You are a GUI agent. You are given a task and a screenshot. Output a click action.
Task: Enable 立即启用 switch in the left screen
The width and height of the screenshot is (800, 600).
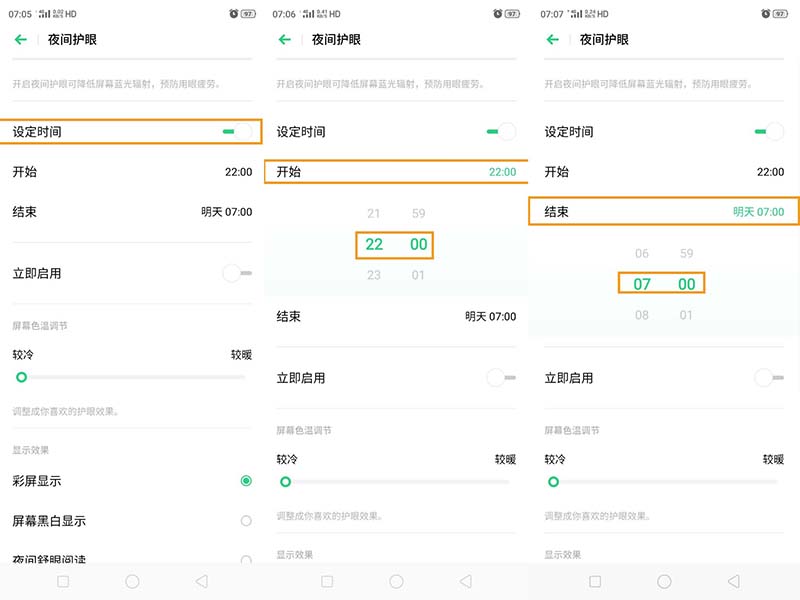point(237,273)
